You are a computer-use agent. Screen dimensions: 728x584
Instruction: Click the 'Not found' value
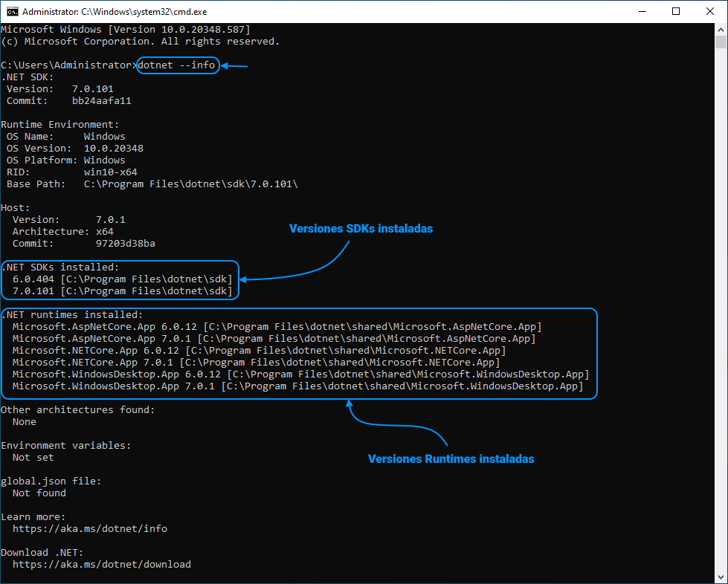(39, 493)
